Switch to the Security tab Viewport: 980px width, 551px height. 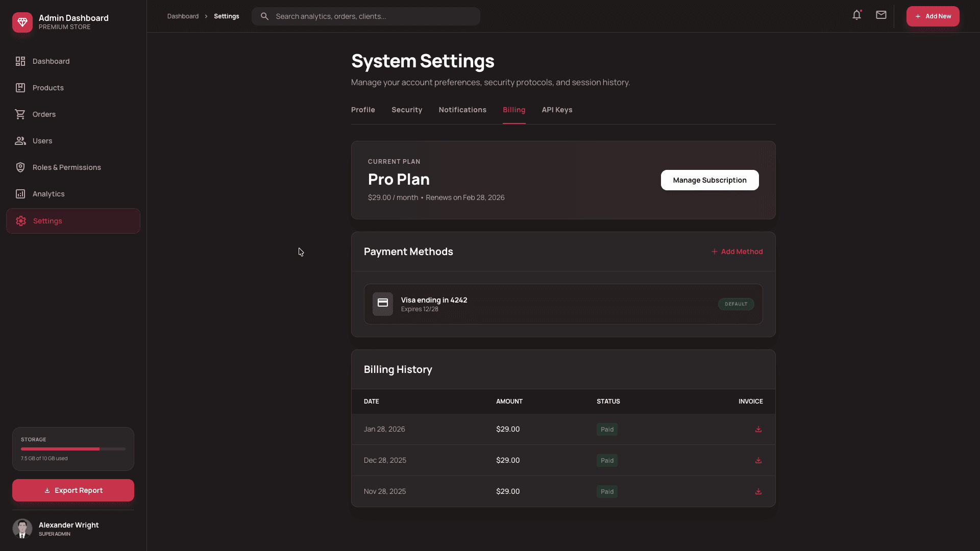pos(406,110)
